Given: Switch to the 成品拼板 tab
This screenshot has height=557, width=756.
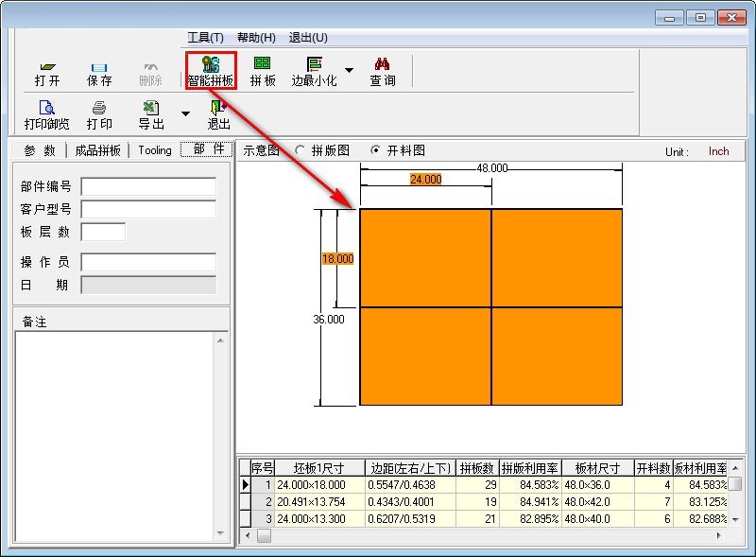Looking at the screenshot, I should click(x=98, y=150).
